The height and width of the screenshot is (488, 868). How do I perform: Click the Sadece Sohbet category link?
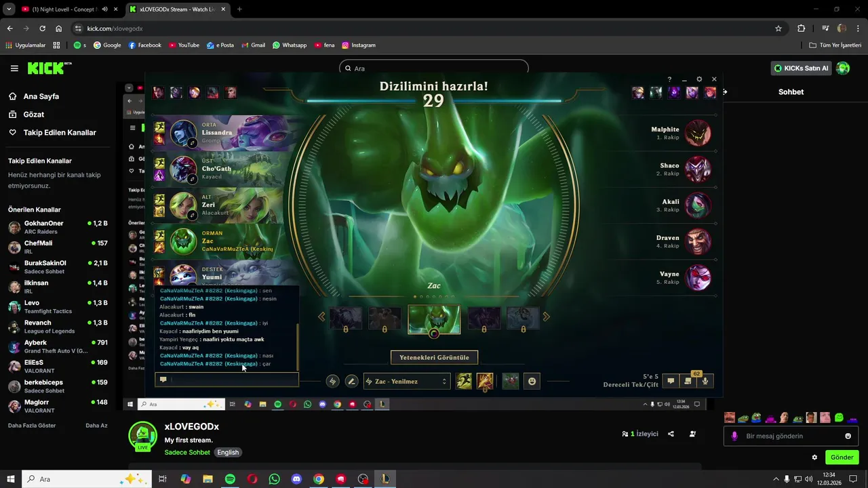coord(187,452)
